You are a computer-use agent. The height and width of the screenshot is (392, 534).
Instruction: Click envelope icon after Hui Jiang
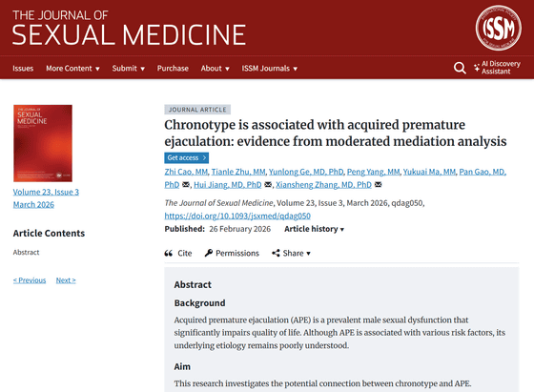[268, 185]
